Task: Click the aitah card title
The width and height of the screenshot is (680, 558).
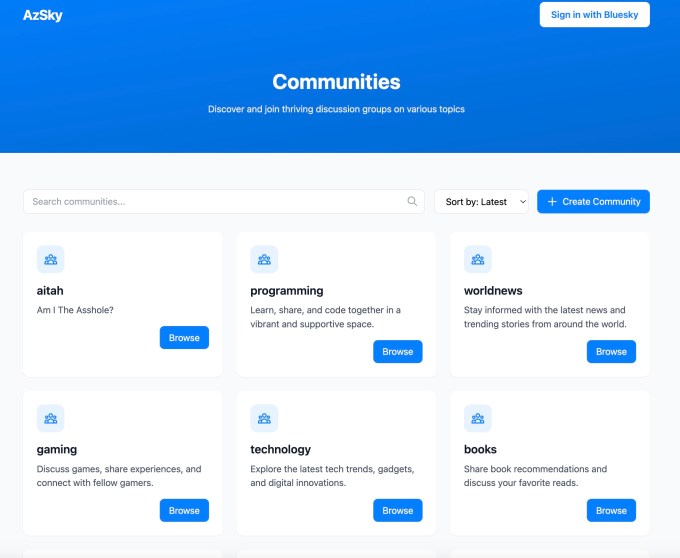Action: [x=50, y=290]
